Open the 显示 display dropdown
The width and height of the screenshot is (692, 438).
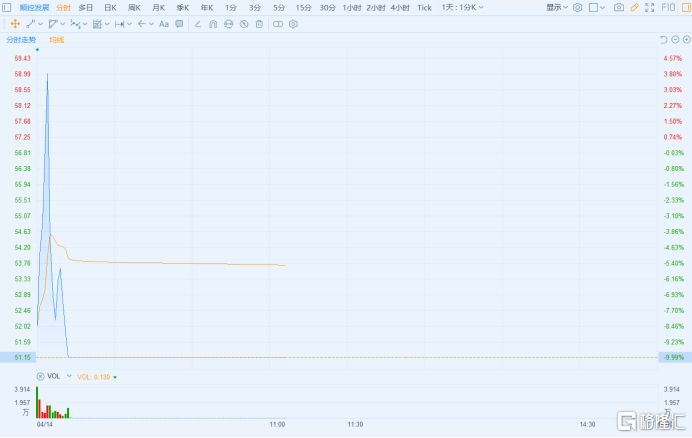[557, 8]
